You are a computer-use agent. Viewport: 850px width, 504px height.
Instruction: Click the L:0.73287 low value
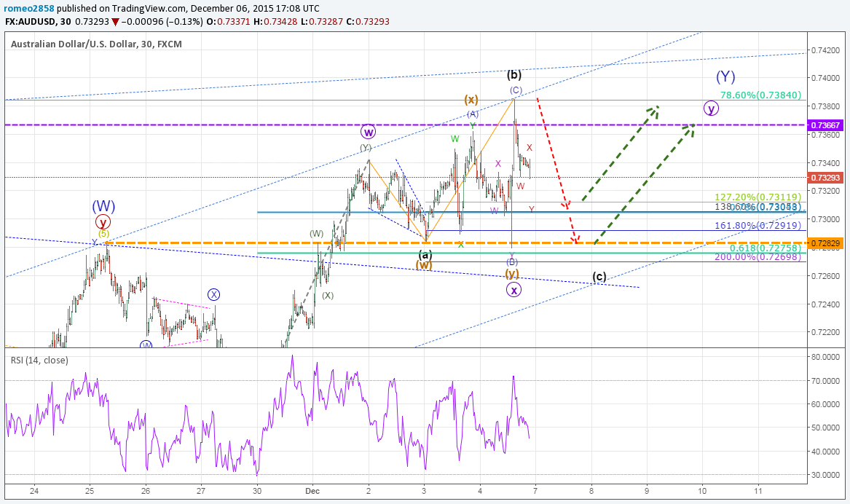321,22
